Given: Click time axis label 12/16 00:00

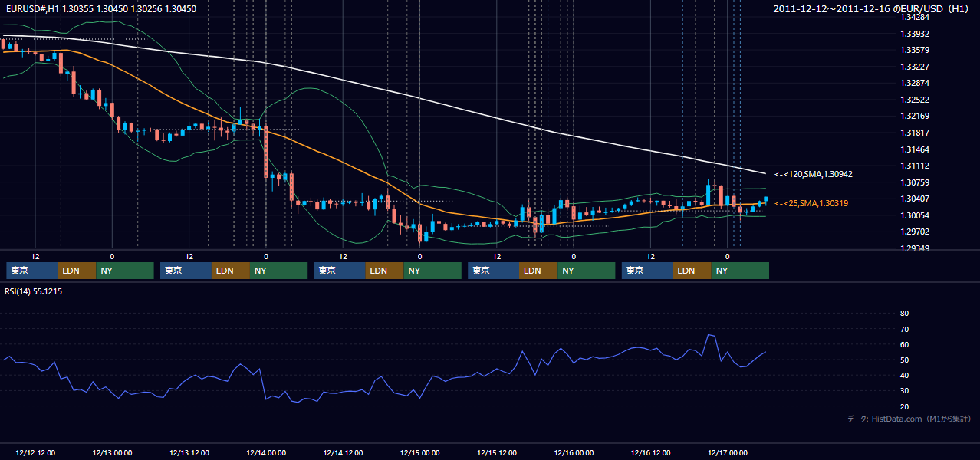Looking at the screenshot, I should click(x=574, y=452).
